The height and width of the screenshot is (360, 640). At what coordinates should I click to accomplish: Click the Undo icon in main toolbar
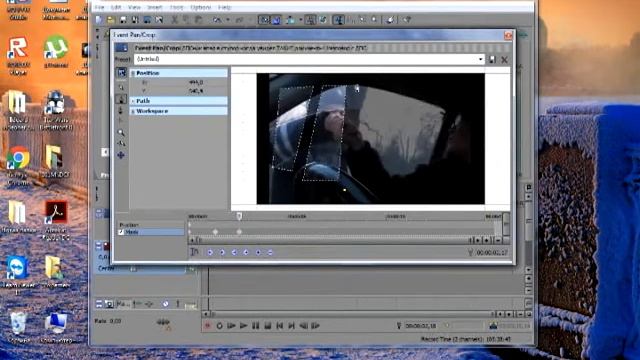point(217,20)
